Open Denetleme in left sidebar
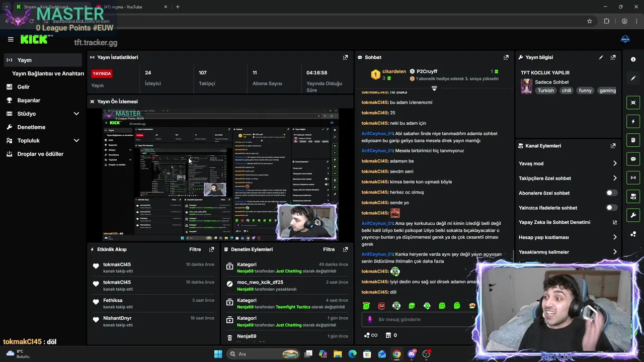Screen dimensions: 644x362 [x=43, y=127]
